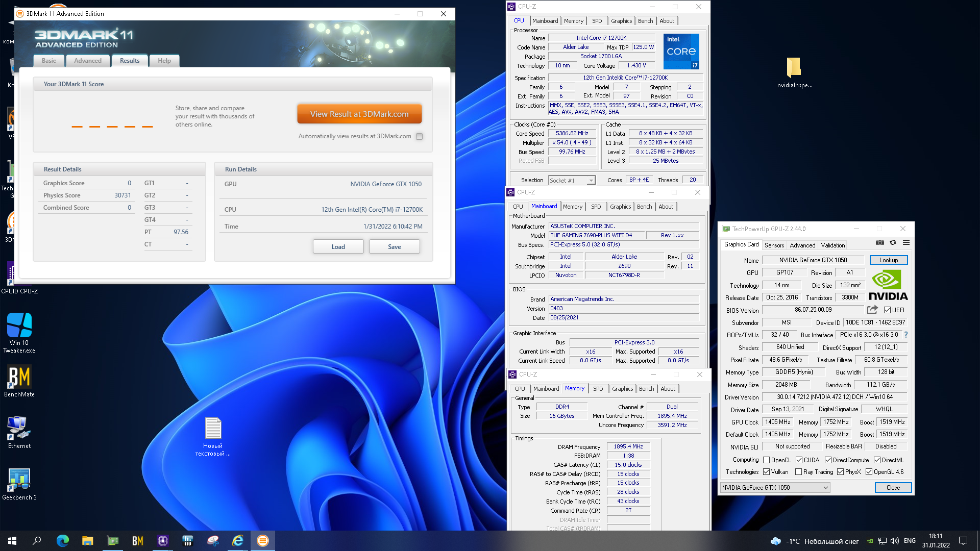Click the Intel Core i7 logo in CPU-Z
This screenshot has width=980, height=551.
click(x=681, y=52)
